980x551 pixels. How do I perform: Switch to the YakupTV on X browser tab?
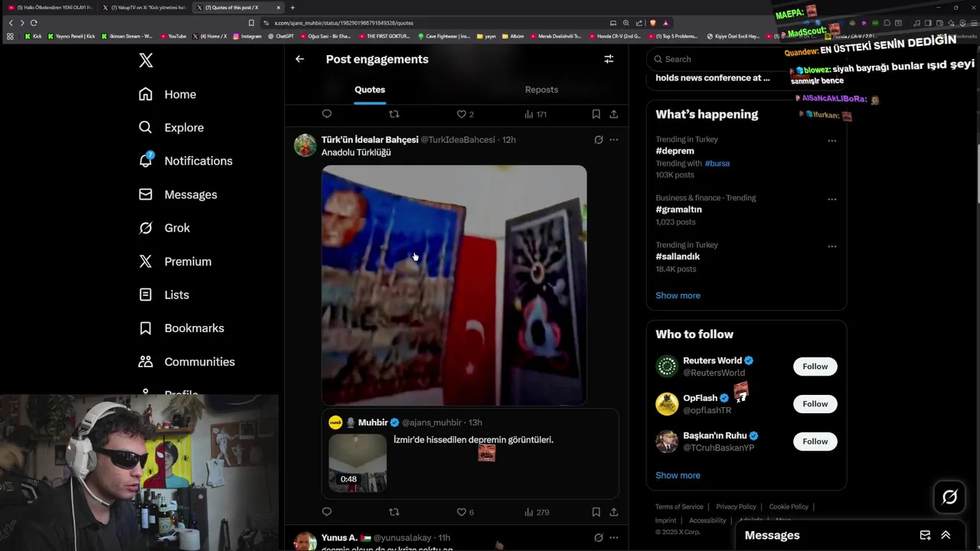click(x=145, y=8)
